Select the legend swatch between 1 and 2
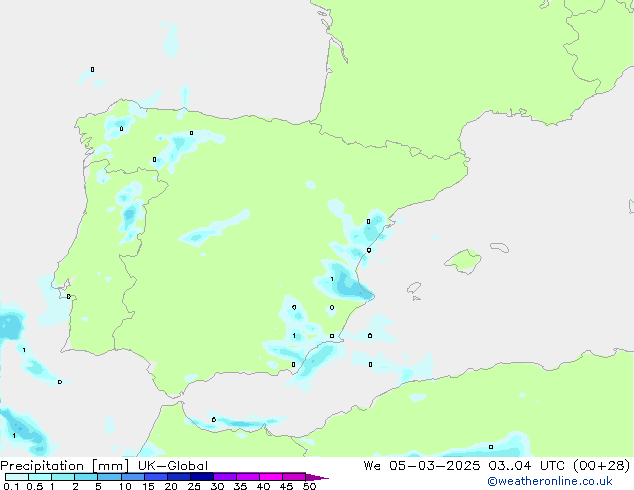 coord(63,477)
